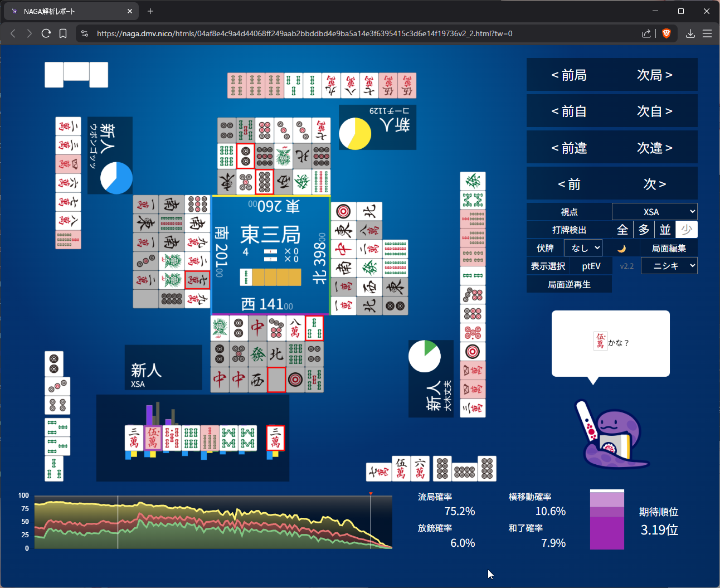This screenshot has height=588, width=720.
Task: Click the bookmark icon in the toolbar
Action: 63,33
